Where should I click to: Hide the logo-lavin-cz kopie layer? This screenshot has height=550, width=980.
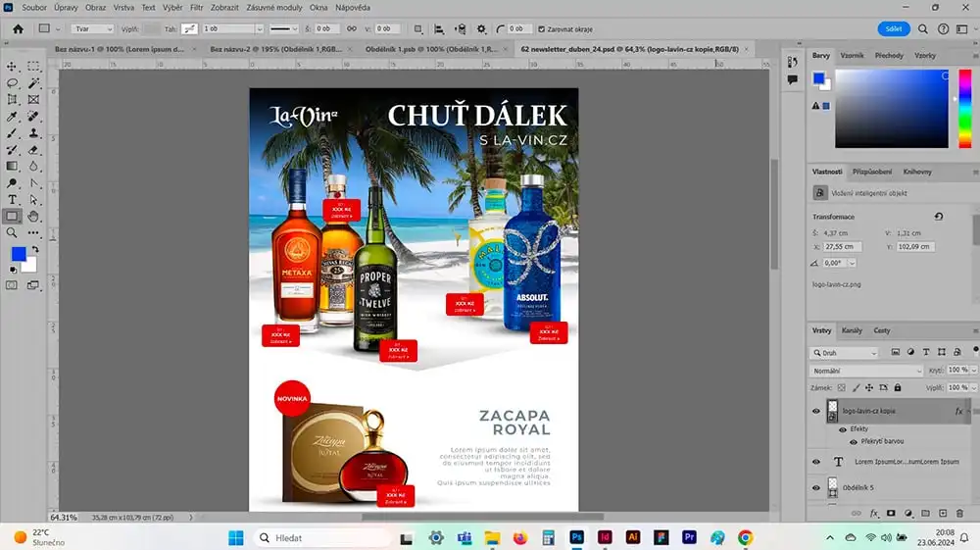pos(816,411)
